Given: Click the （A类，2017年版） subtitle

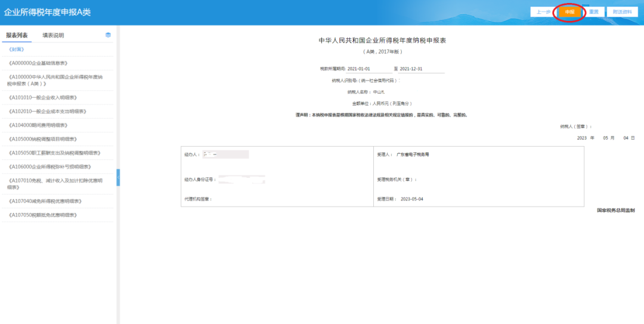Looking at the screenshot, I should click(x=382, y=52).
